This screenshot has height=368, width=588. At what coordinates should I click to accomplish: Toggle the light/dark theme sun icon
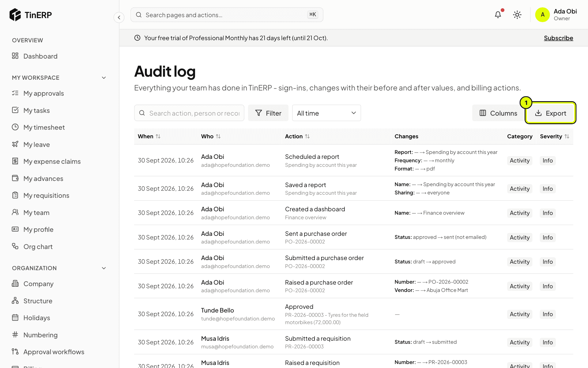pyautogui.click(x=517, y=15)
